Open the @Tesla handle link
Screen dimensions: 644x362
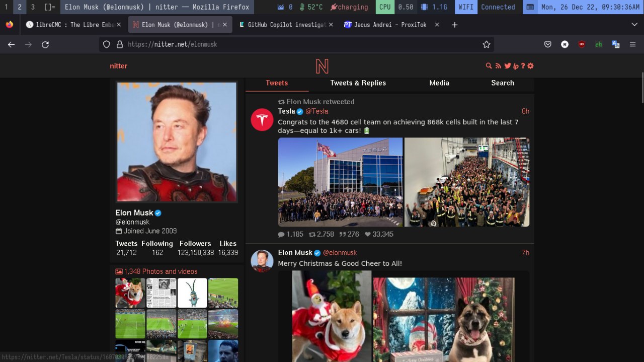316,111
